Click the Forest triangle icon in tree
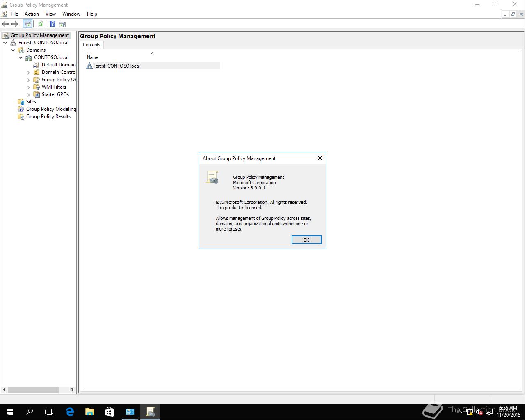This screenshot has height=420, width=525. 13,43
